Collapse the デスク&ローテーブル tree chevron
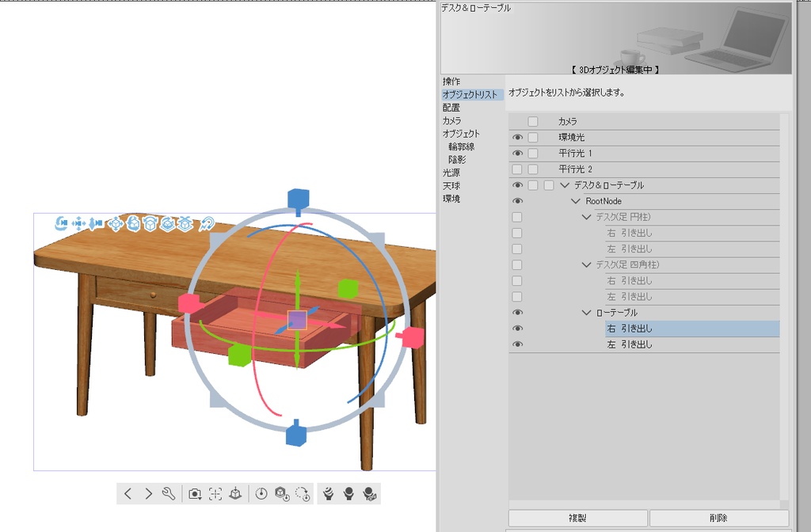Viewport: 811px width, 532px height. (x=565, y=185)
